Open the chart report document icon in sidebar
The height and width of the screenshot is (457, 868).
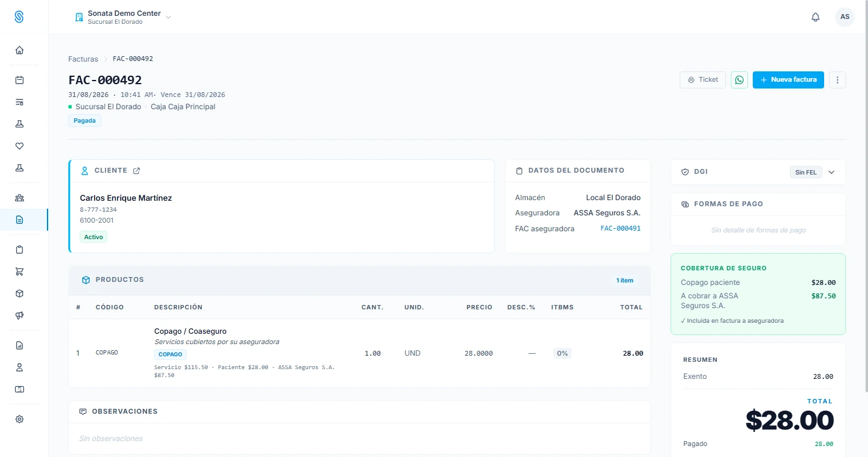tap(20, 345)
